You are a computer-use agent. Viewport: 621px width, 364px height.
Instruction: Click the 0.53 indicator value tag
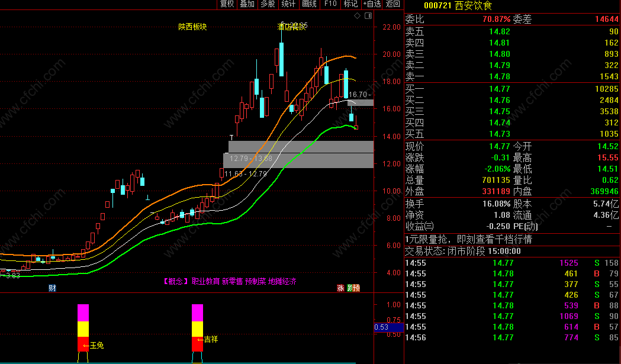(388, 327)
